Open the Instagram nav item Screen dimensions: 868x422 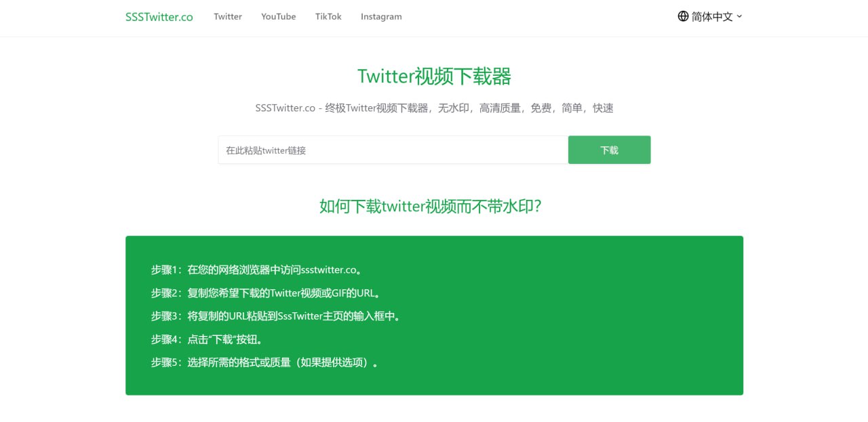381,16
